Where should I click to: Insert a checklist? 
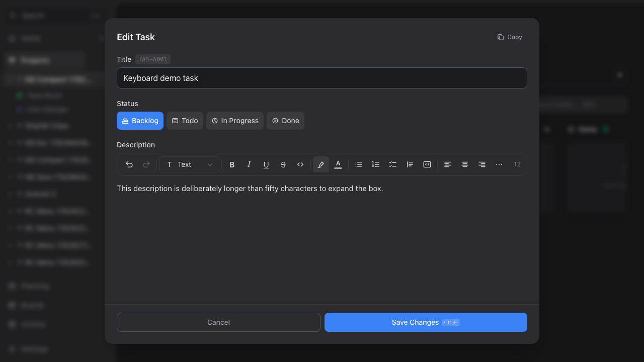393,164
